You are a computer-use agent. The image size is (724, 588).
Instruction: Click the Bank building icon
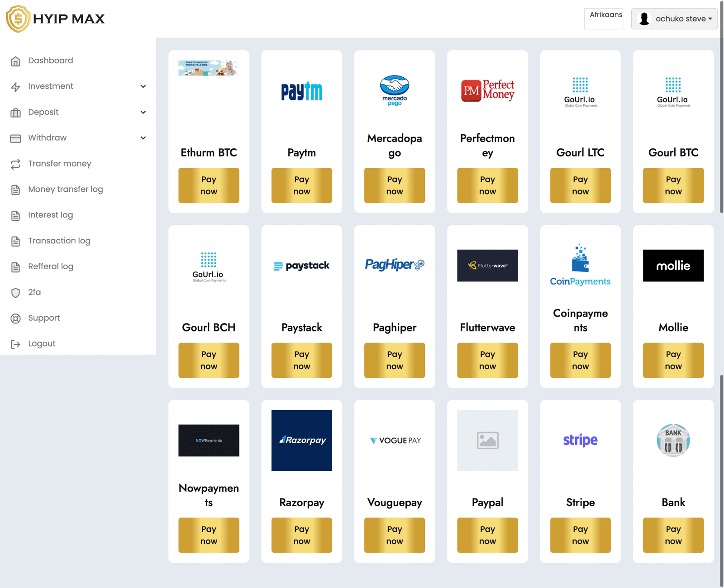(673, 440)
